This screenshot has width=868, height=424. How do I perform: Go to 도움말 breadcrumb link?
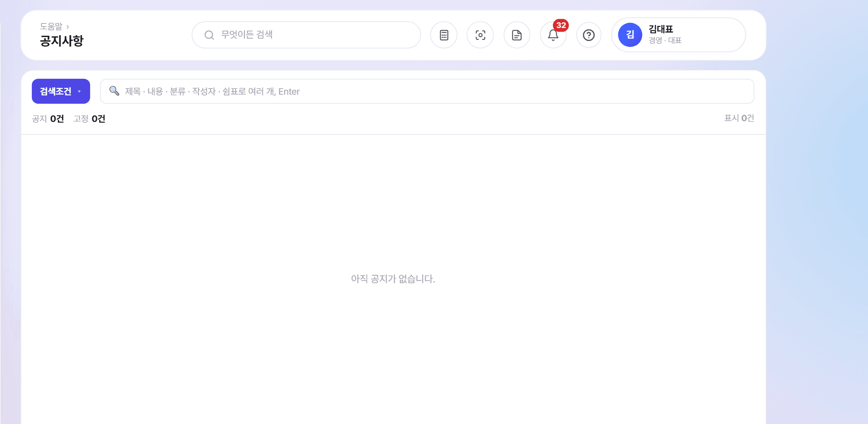51,26
